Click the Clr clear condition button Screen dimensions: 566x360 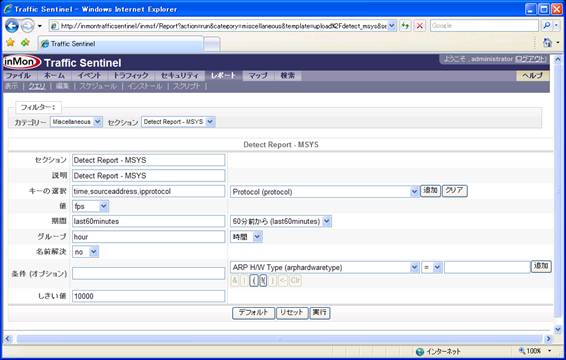click(295, 281)
